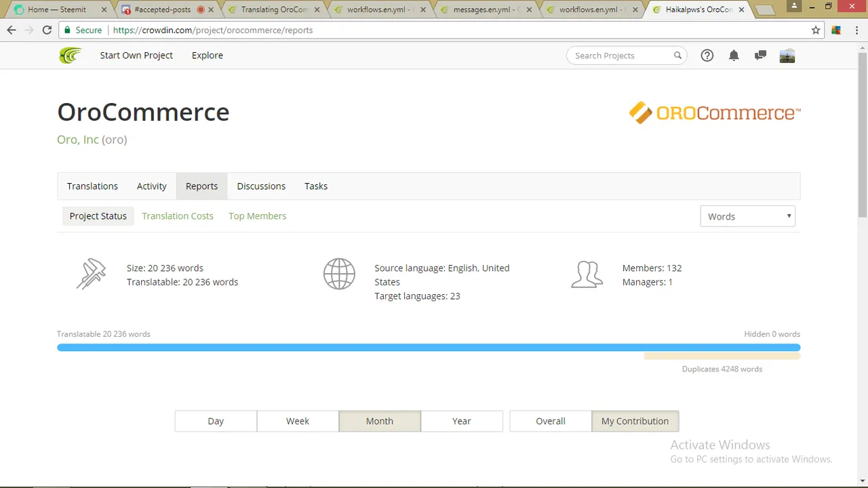The image size is (868, 488).
Task: Select the Reports tab
Action: tap(202, 186)
